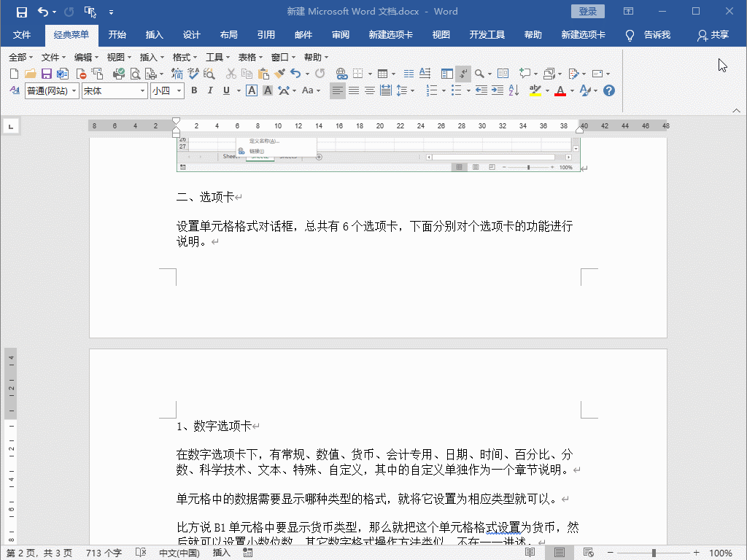Open a file with the folder icon
747x560 pixels.
click(x=31, y=74)
